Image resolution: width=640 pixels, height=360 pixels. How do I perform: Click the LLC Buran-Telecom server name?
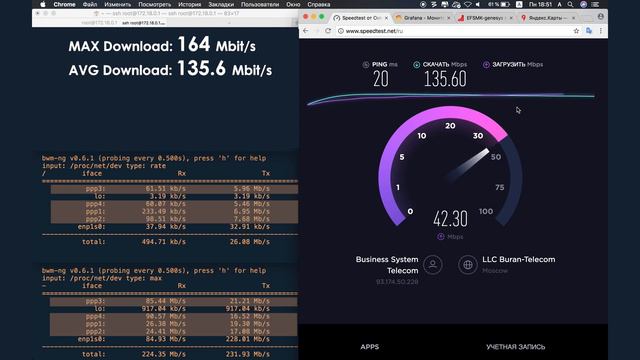point(519,260)
